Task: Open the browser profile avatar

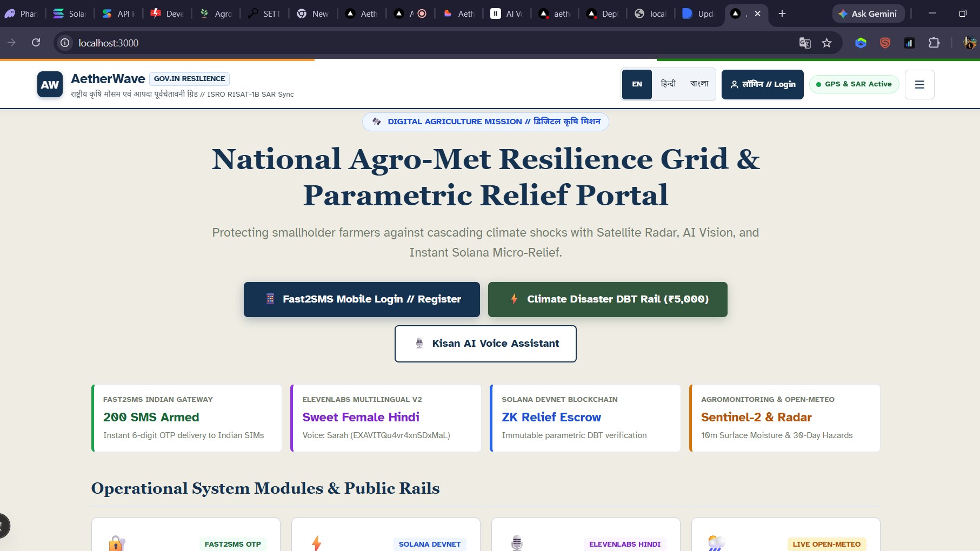Action: click(x=970, y=43)
